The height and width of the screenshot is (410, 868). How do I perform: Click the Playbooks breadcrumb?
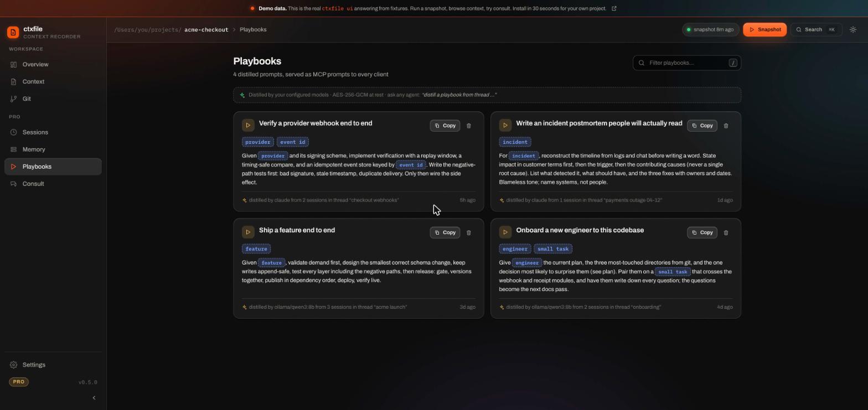click(253, 29)
